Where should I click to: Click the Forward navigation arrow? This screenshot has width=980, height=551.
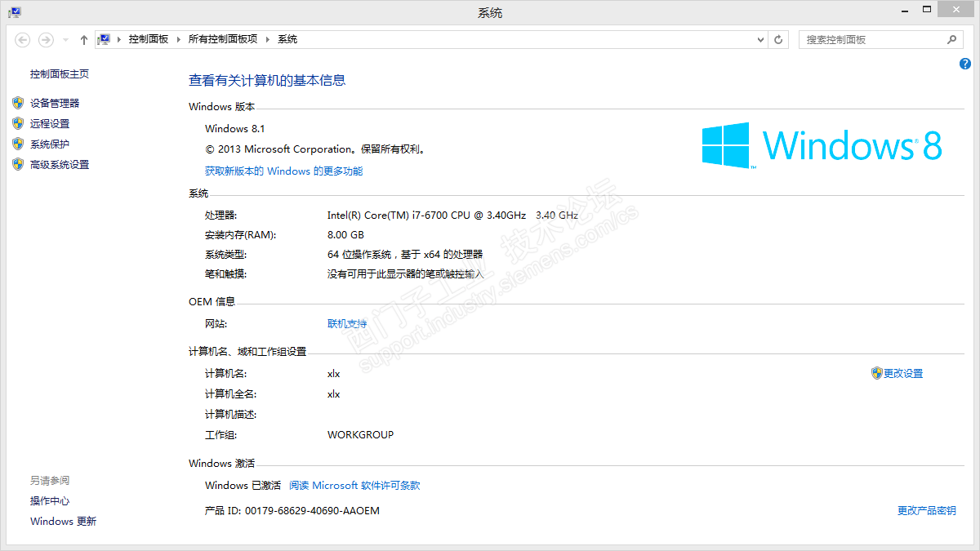click(46, 39)
